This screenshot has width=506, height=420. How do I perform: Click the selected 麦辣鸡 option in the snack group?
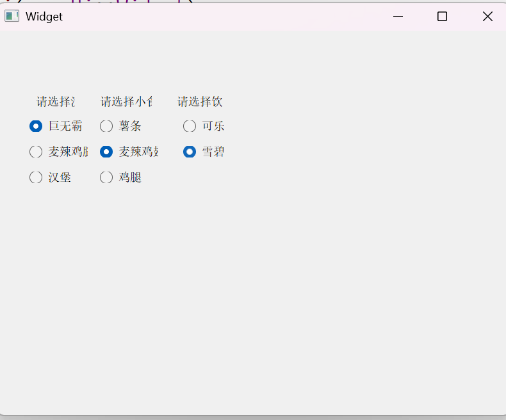coord(129,152)
